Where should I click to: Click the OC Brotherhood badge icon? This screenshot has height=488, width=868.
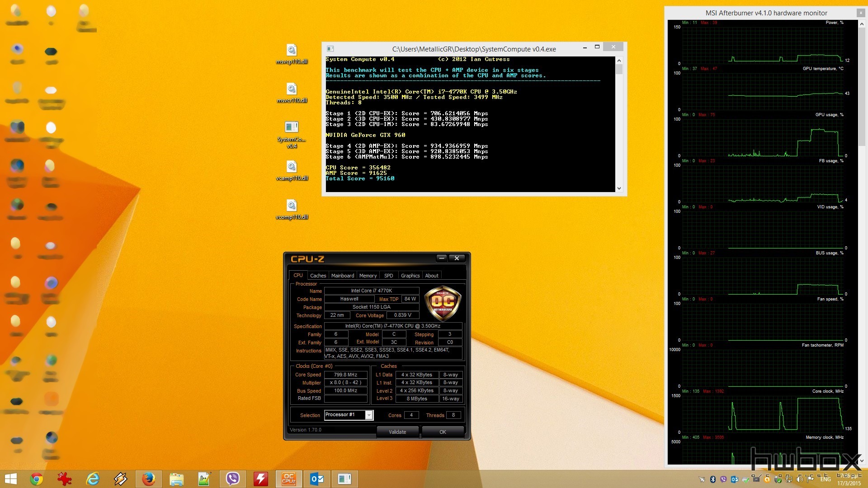point(443,305)
